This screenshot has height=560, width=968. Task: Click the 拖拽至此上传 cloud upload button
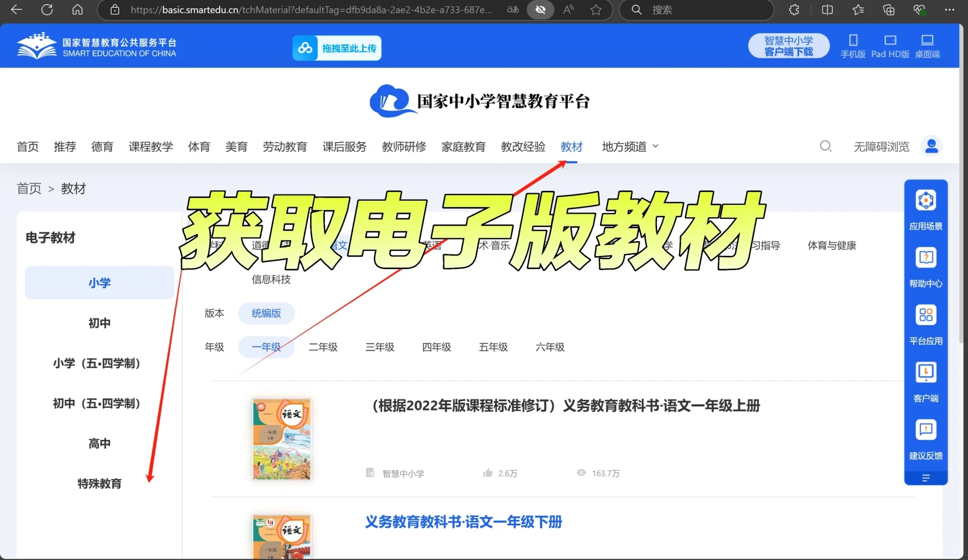click(337, 48)
